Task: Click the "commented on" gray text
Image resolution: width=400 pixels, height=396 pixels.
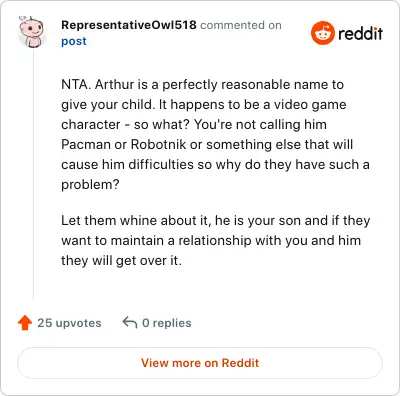Action: [x=241, y=25]
